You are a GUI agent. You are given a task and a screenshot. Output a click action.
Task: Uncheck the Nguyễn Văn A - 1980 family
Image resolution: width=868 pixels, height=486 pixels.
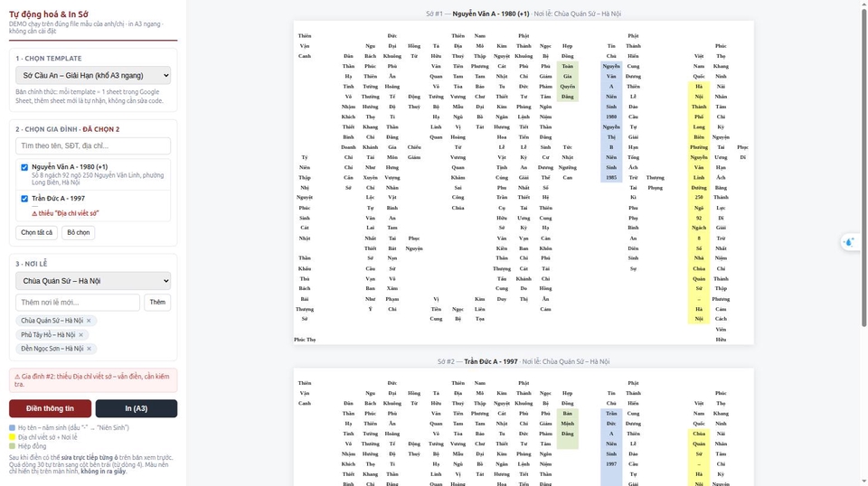(x=24, y=167)
